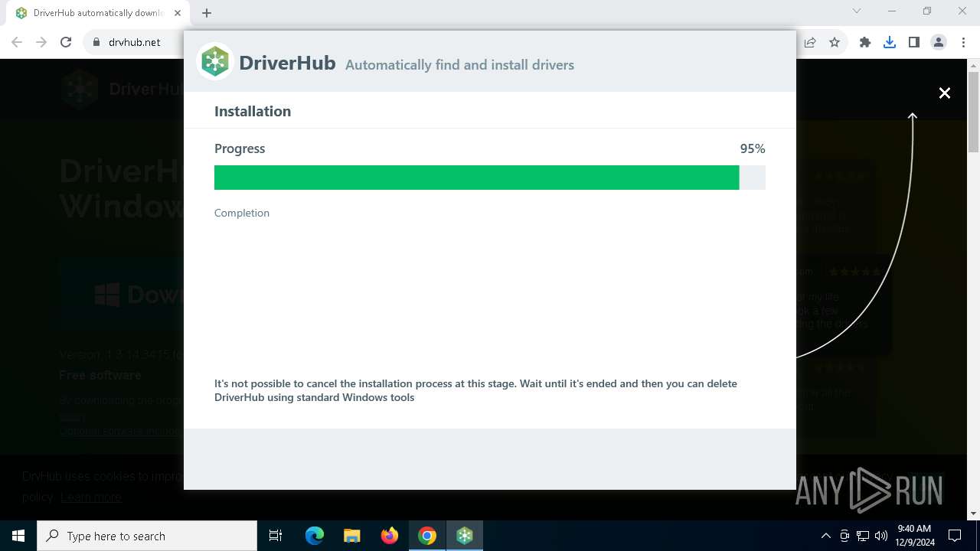Open the 'Learn more' cookie policy link
The height and width of the screenshot is (551, 980).
[x=91, y=497]
